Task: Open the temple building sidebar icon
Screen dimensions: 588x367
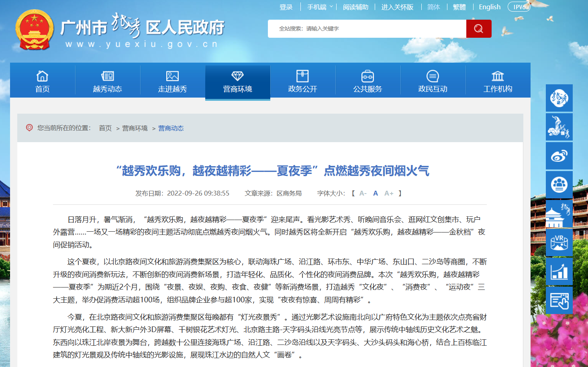Action: coord(559,214)
